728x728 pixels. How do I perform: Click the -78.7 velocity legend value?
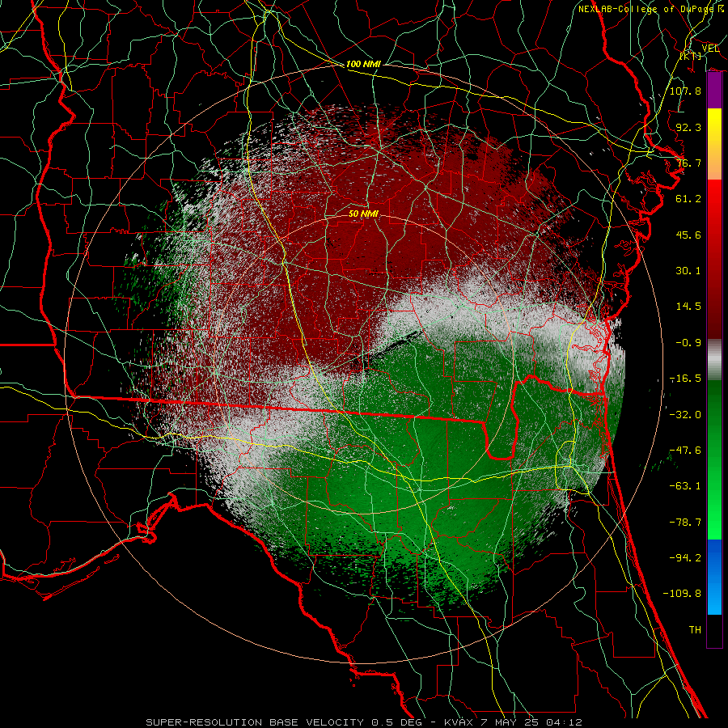[685, 523]
